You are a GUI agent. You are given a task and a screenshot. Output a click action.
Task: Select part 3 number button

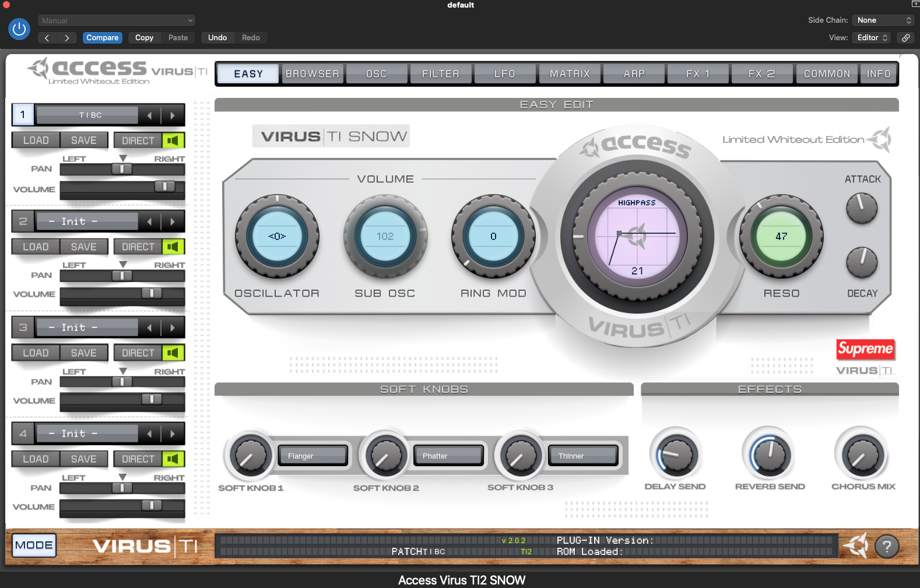(x=23, y=328)
